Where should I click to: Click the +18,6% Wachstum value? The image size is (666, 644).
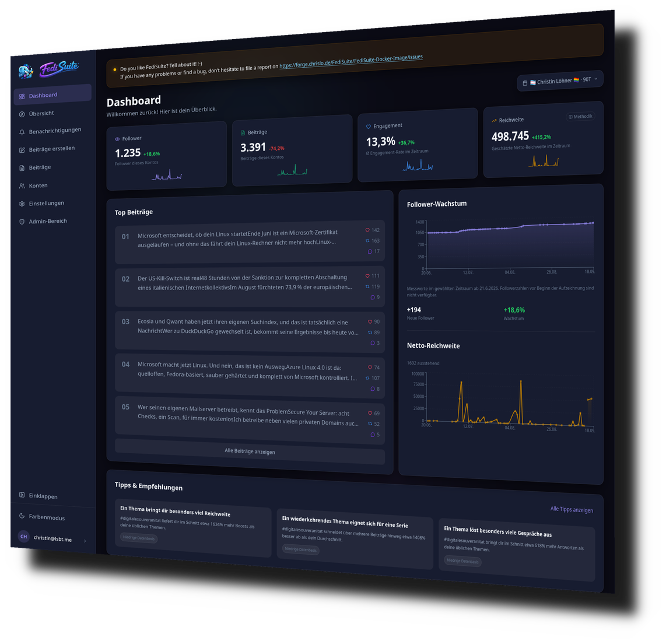pyautogui.click(x=514, y=310)
